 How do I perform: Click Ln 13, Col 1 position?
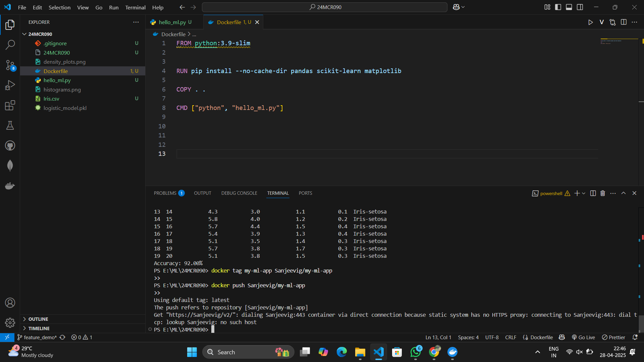click(438, 337)
